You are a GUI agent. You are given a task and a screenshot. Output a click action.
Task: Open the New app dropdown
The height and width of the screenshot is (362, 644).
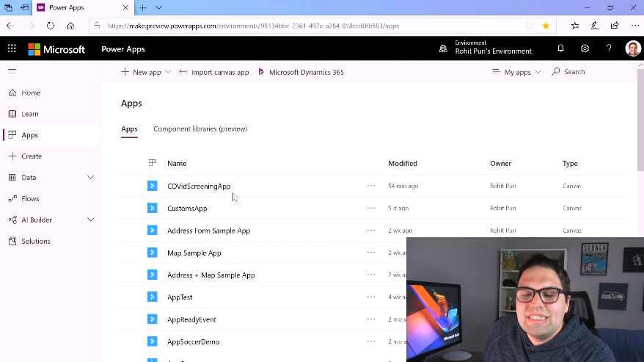point(146,72)
